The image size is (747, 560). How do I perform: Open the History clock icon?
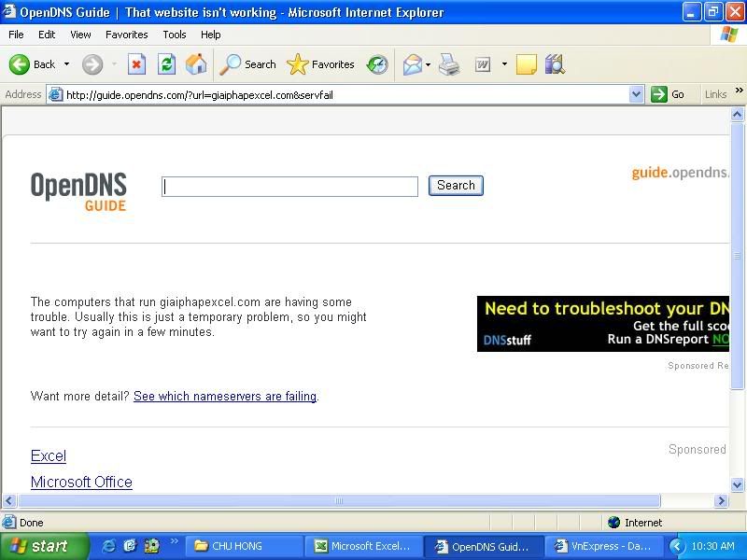click(x=377, y=64)
